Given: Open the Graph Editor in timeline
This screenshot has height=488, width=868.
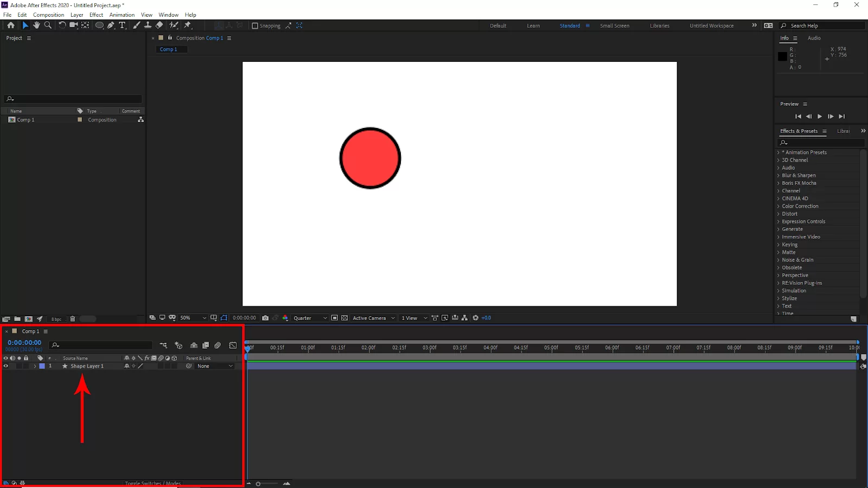Looking at the screenshot, I should 233,345.
